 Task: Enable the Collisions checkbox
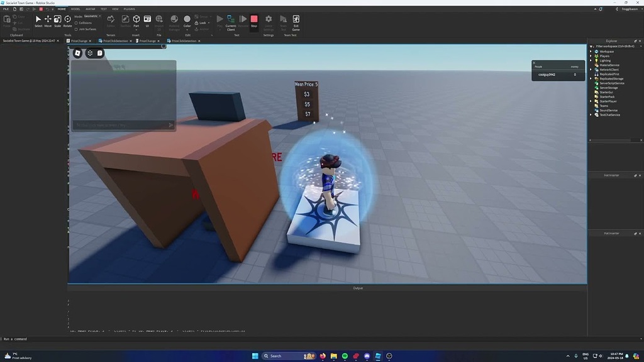pos(76,22)
